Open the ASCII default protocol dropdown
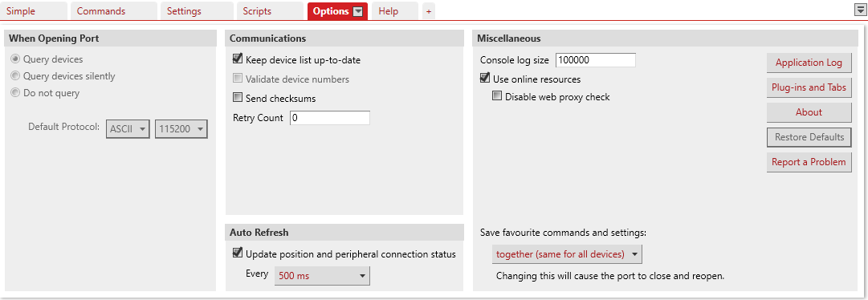Screen dimensions: 868x300 pos(128,129)
